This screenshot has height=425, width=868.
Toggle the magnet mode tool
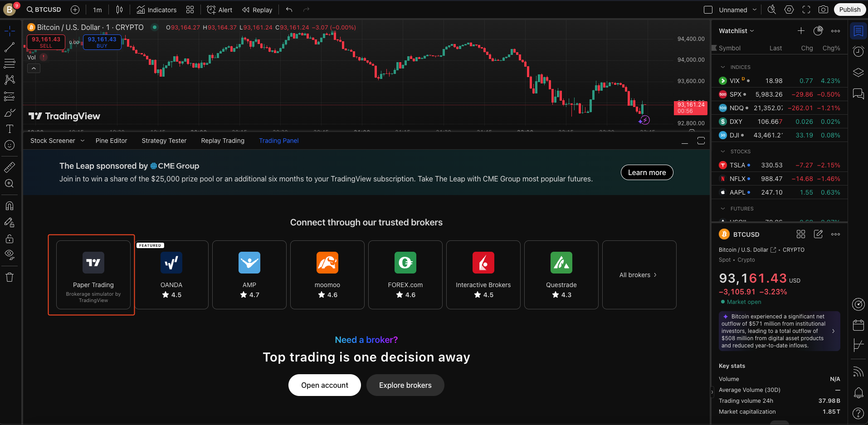coord(10,205)
